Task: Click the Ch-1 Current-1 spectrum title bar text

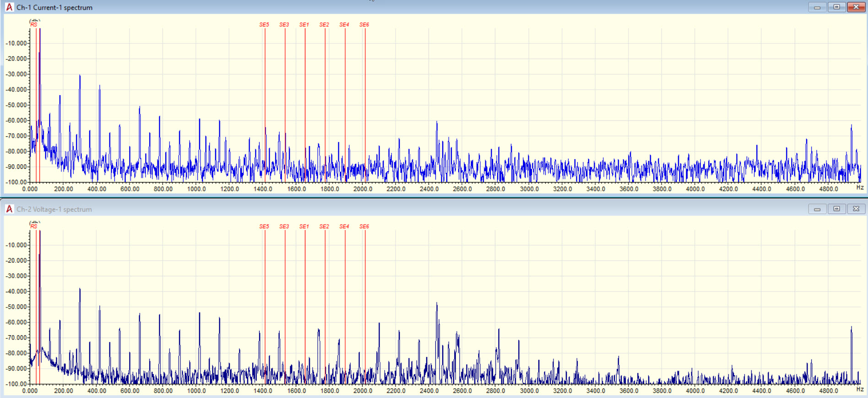Action: (54, 7)
